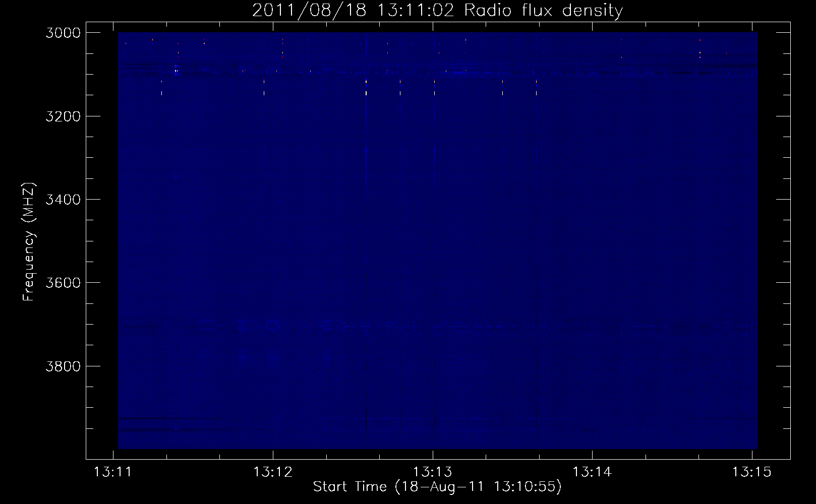
Task: Select the 'Frequency (MHZ)' axis title
Action: point(29,242)
